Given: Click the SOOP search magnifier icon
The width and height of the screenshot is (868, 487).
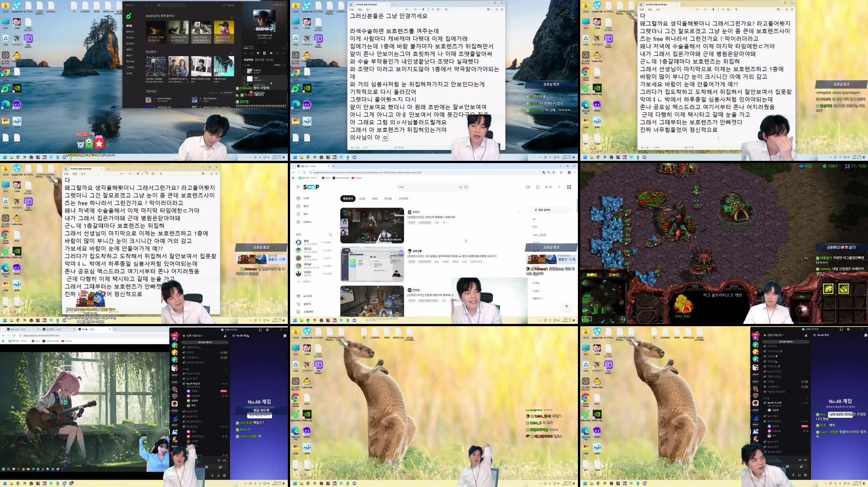Looking at the screenshot, I should click(466, 187).
